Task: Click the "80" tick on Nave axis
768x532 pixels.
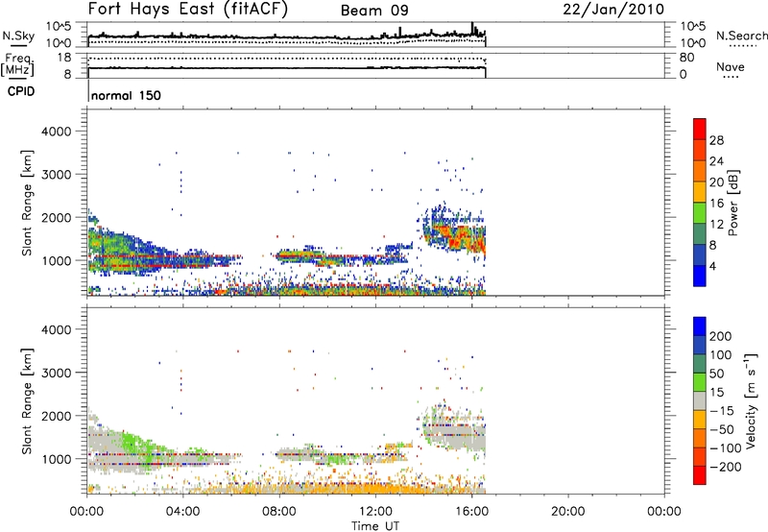Action: pos(686,58)
